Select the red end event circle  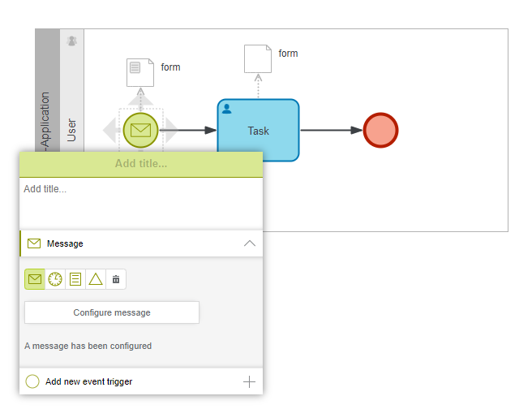coord(380,130)
